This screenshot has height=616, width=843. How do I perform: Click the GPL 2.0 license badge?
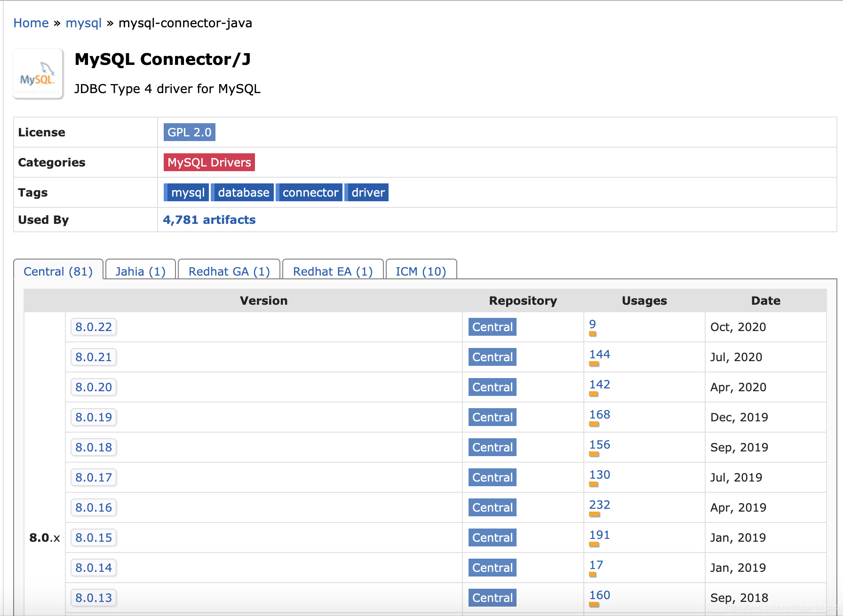tap(190, 132)
